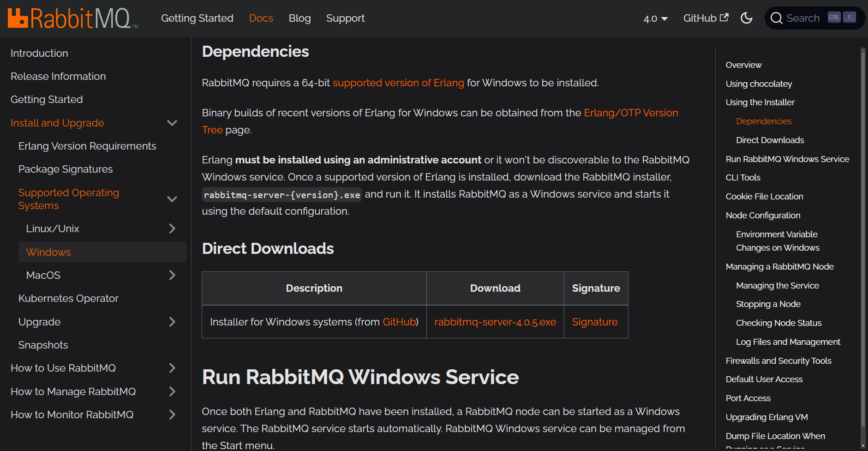Open Getting Started in left sidebar
Image resolution: width=868 pixels, height=451 pixels.
click(47, 99)
